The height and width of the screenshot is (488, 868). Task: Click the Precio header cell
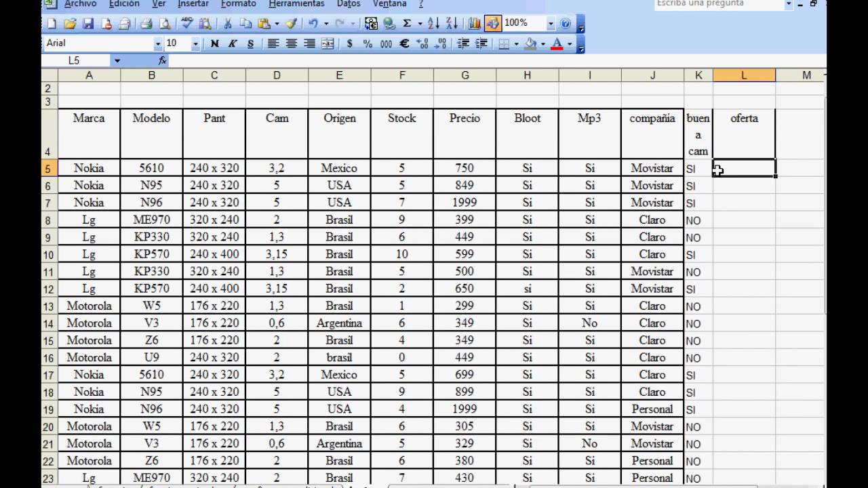click(x=465, y=134)
